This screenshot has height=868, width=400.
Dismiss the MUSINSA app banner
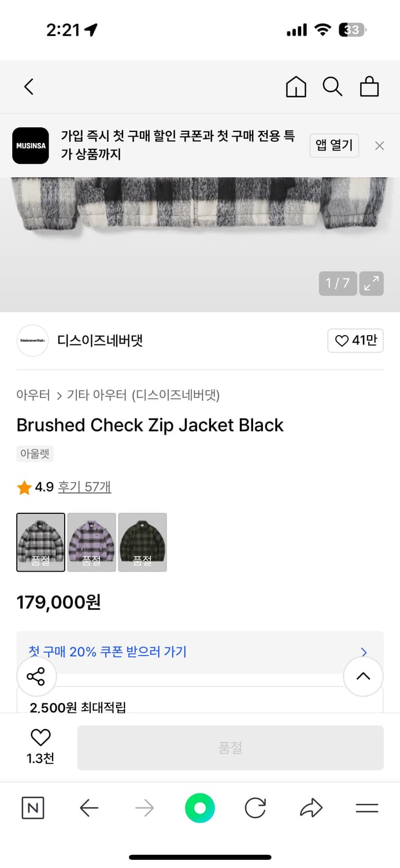(x=379, y=145)
